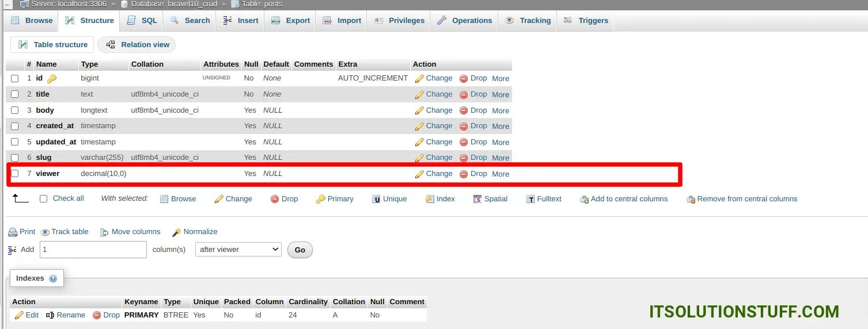Click the pencil Change icon for viewer row
Viewport: 868px width, 329px height.
coord(419,174)
